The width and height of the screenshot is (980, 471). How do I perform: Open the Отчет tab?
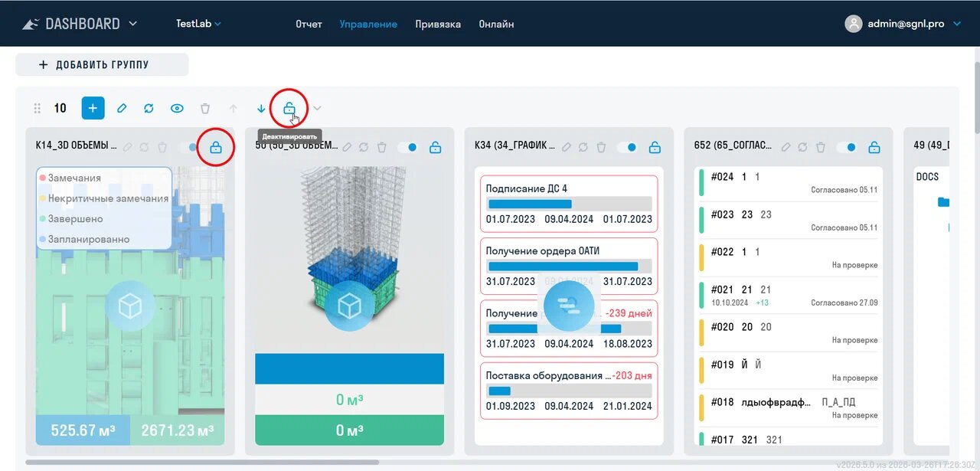tap(309, 24)
